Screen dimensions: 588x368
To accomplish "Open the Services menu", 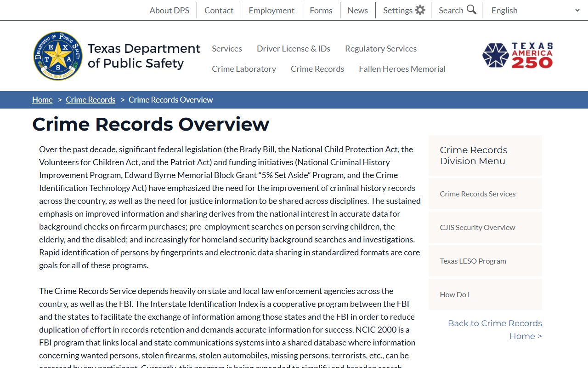I will click(x=227, y=48).
